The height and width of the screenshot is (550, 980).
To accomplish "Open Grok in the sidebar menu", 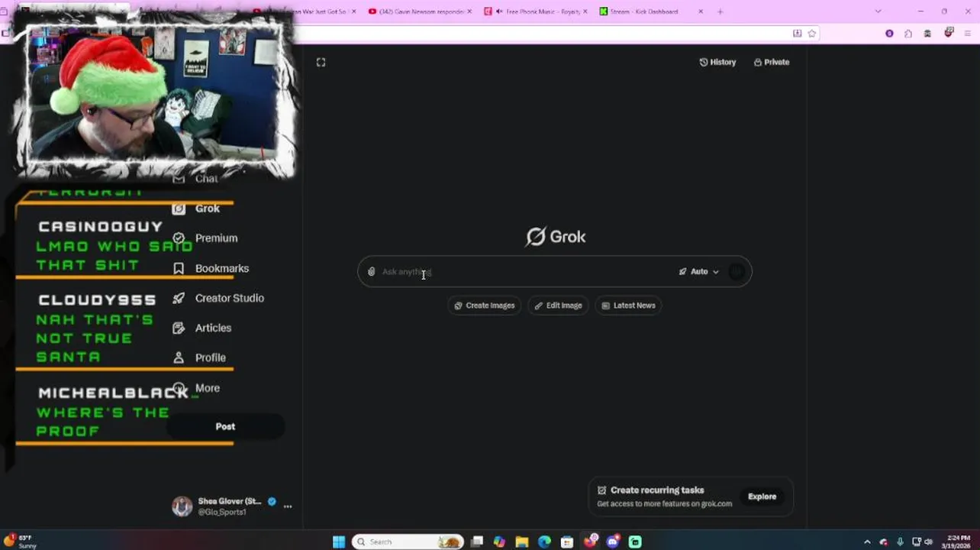I will 207,209.
